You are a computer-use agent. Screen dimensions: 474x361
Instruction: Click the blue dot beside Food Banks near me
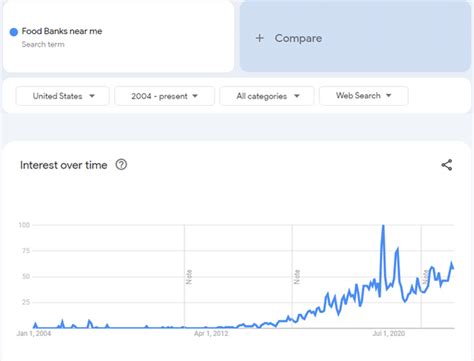click(x=14, y=32)
